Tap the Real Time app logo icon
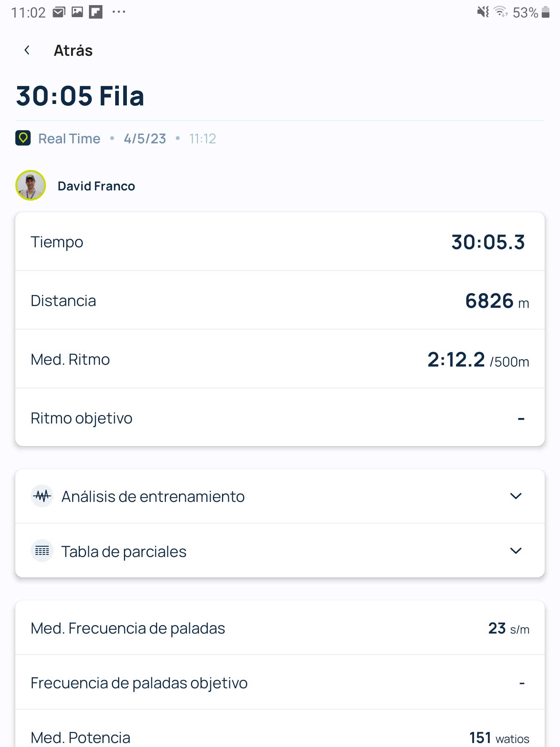The image size is (560, 747). (x=23, y=138)
